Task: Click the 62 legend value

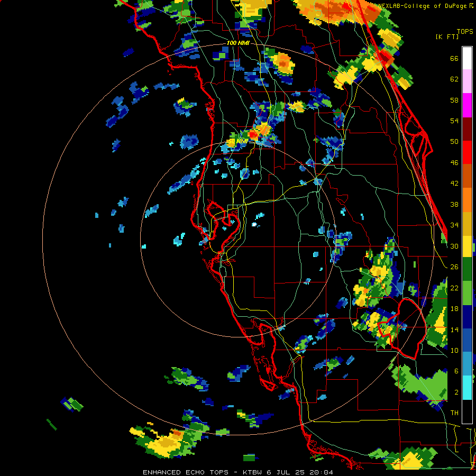Action: click(454, 79)
